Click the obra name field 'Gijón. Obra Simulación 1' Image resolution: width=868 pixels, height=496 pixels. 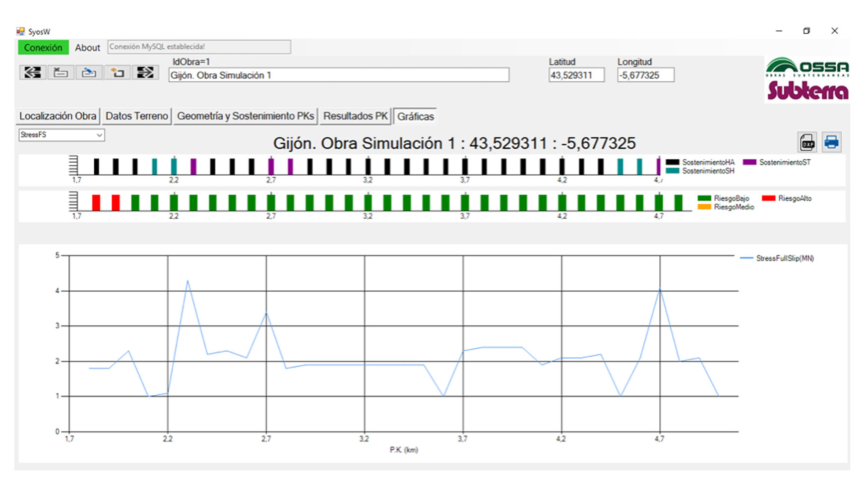pos(339,75)
